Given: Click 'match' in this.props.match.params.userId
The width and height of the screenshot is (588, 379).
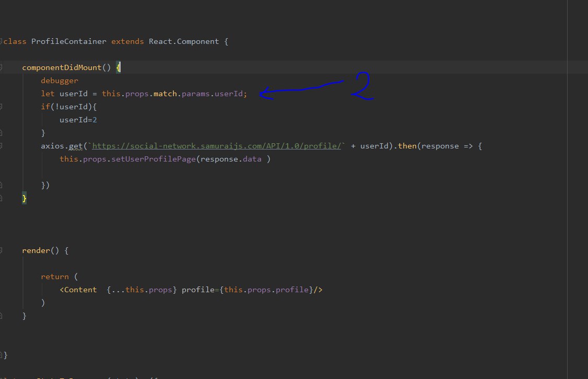Looking at the screenshot, I should (x=165, y=94).
